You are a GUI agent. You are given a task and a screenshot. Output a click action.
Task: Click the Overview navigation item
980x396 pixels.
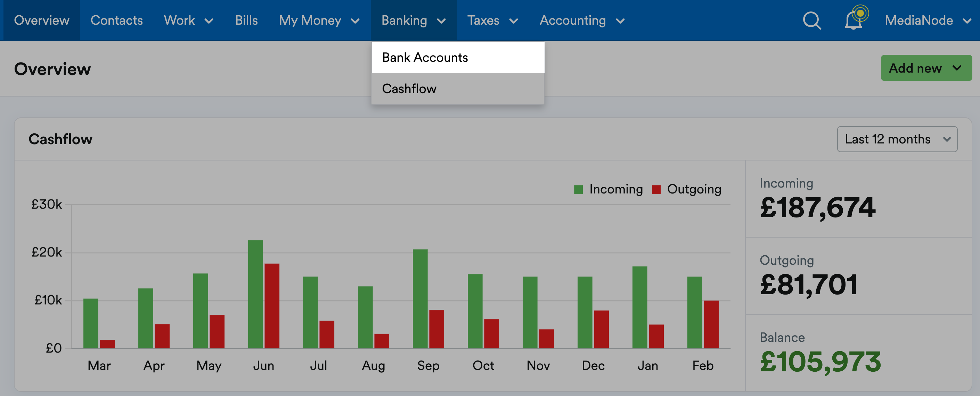41,20
